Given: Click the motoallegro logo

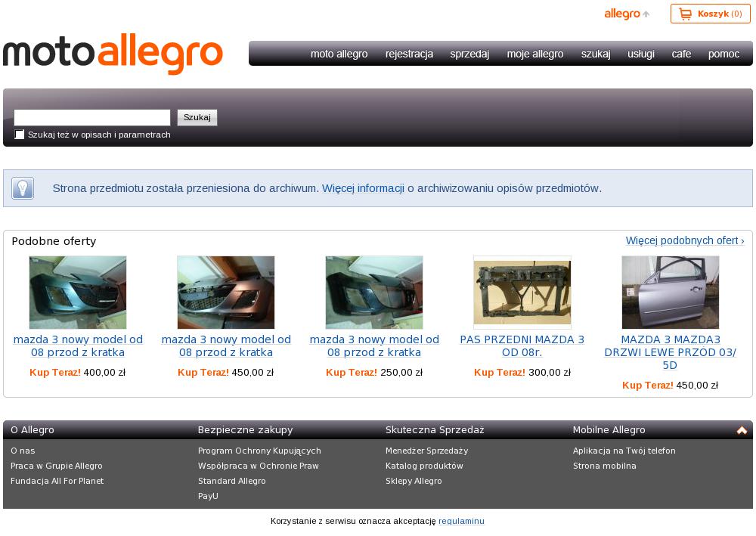Looking at the screenshot, I should pyautogui.click(x=113, y=54).
